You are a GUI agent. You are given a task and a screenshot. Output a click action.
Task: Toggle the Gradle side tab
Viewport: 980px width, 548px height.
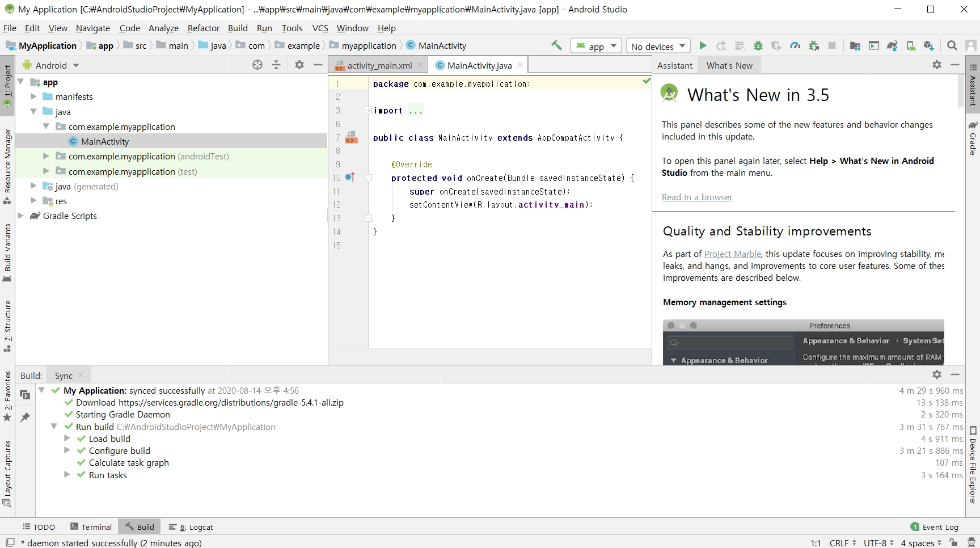click(x=973, y=137)
